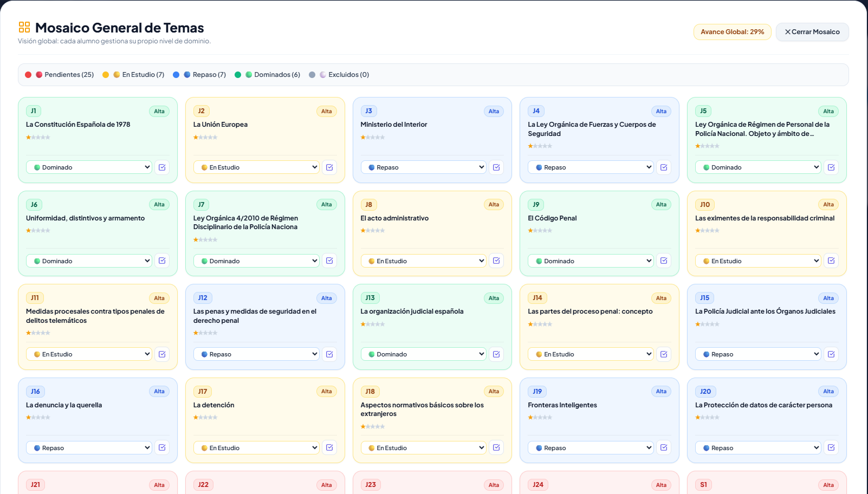
Task: Set star rating on card J1
Action: click(38, 138)
